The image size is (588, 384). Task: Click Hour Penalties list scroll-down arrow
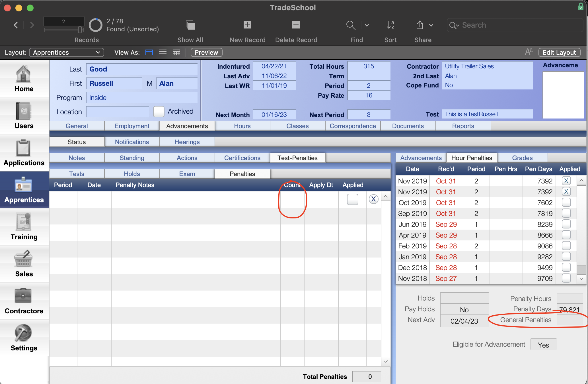click(581, 279)
